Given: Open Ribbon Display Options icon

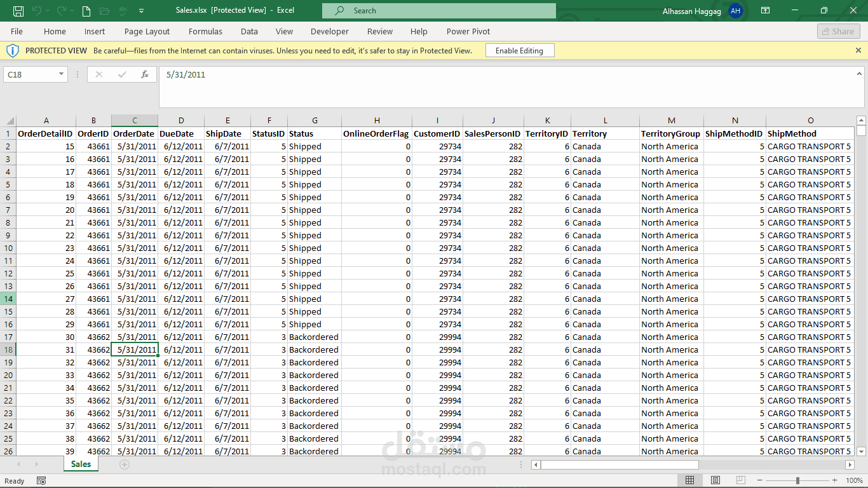Looking at the screenshot, I should pyautogui.click(x=766, y=11).
